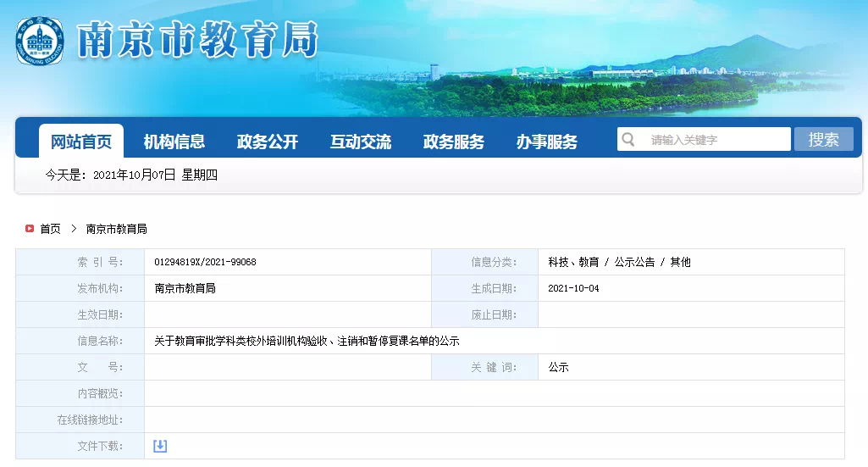This screenshot has width=868, height=467.
Task: Click the 2021-10-04 generation date value
Action: 573,289
